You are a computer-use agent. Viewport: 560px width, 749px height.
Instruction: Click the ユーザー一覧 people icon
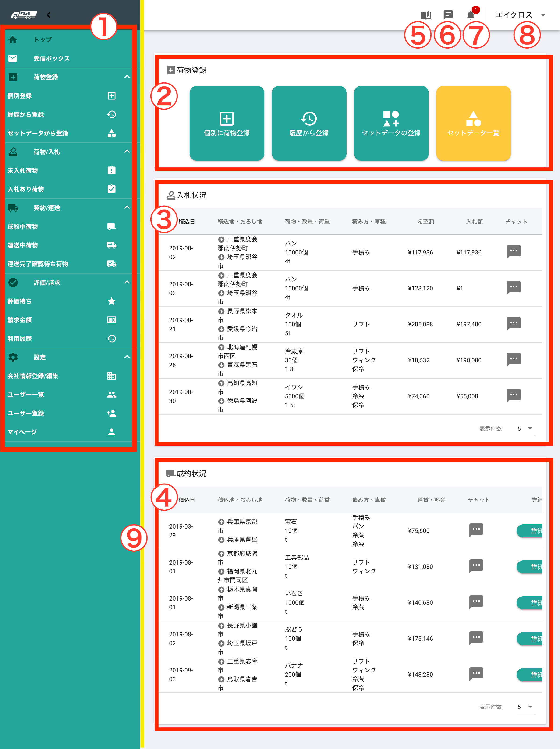point(111,395)
